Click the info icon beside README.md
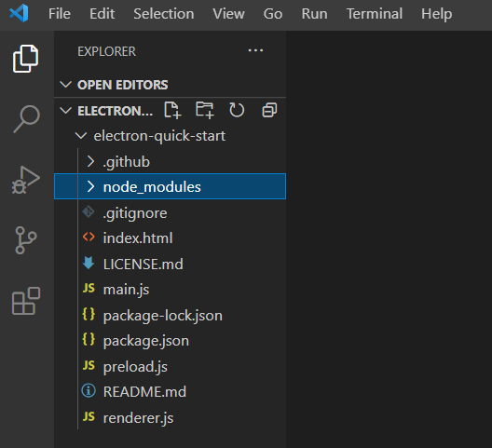492x448 pixels. click(89, 391)
